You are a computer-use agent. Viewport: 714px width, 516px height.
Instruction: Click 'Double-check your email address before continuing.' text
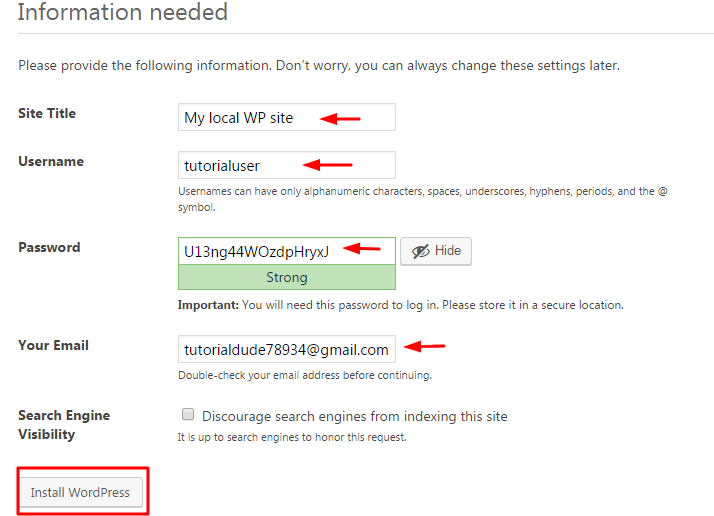tap(305, 375)
